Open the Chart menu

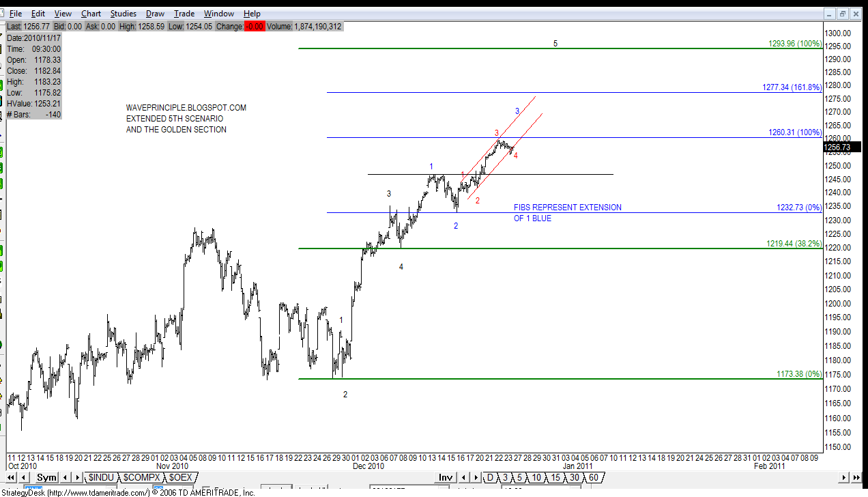tap(91, 13)
